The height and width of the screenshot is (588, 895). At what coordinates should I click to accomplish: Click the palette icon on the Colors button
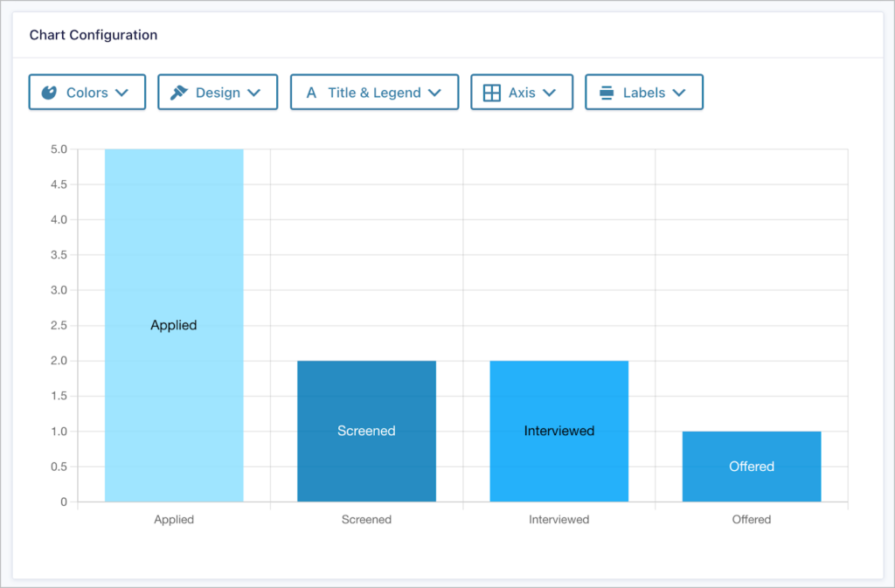[50, 92]
